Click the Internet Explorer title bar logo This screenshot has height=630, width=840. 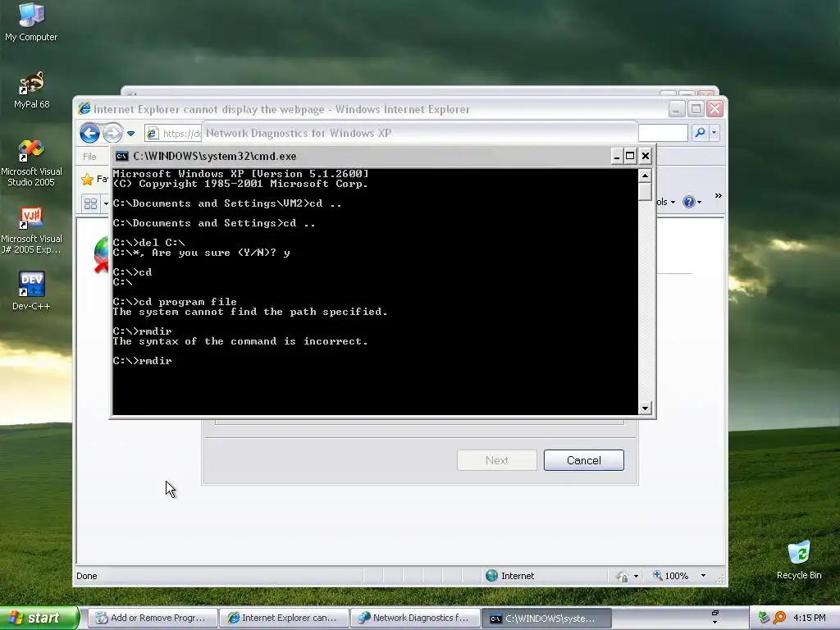pos(84,109)
